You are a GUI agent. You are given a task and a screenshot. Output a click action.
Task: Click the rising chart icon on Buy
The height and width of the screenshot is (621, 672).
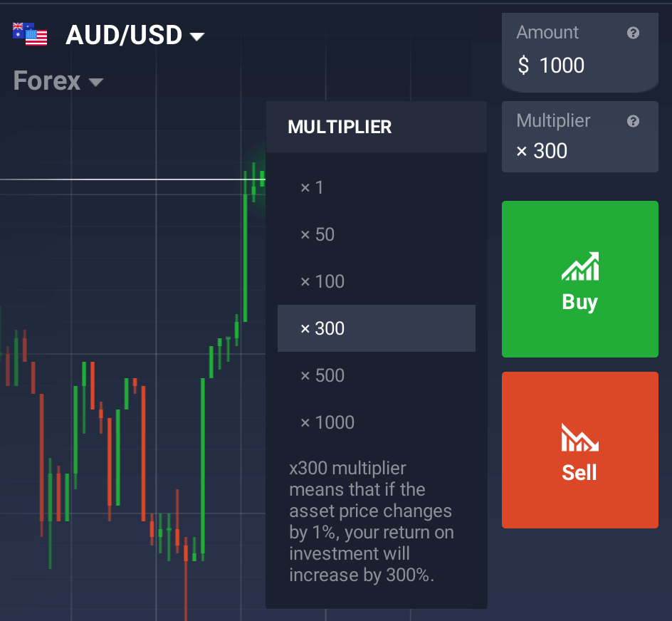point(580,266)
